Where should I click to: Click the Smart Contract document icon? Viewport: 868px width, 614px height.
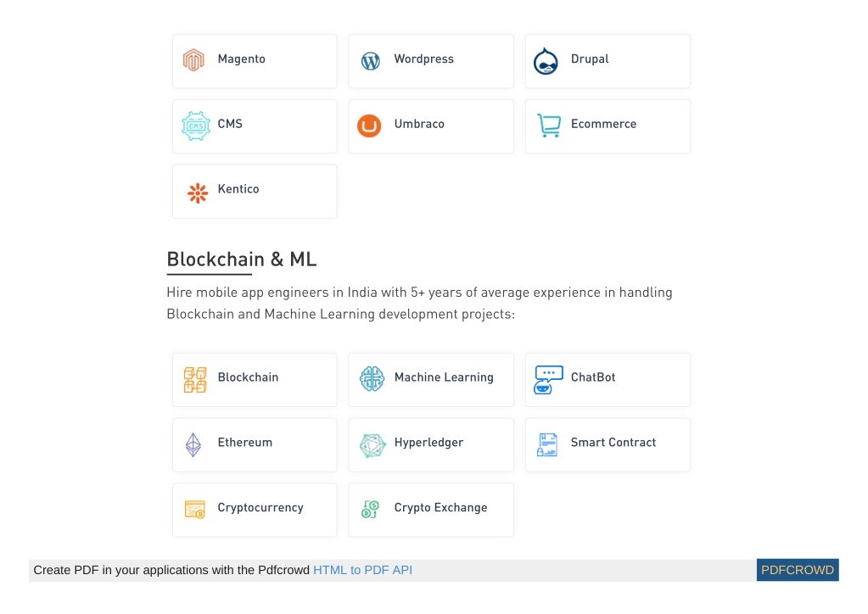tap(547, 444)
